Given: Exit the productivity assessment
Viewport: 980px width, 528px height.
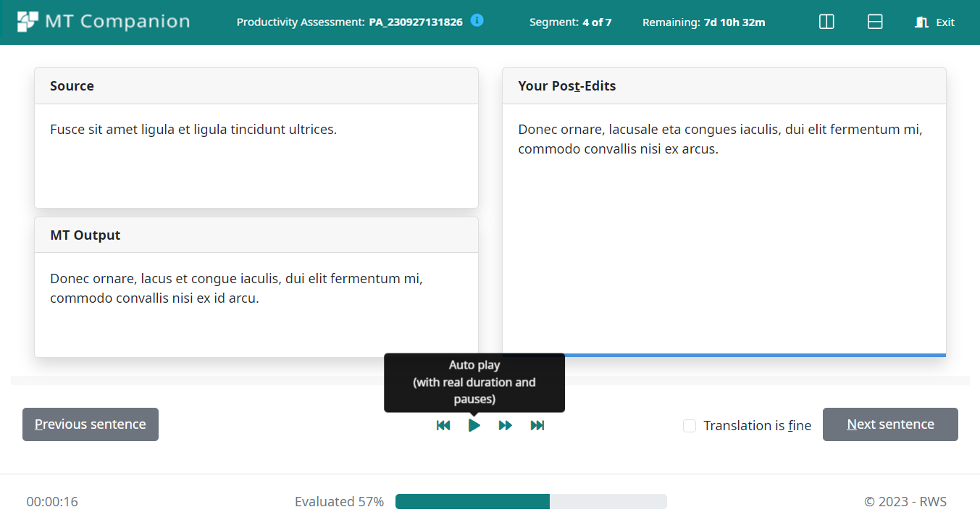Looking at the screenshot, I should click(934, 22).
